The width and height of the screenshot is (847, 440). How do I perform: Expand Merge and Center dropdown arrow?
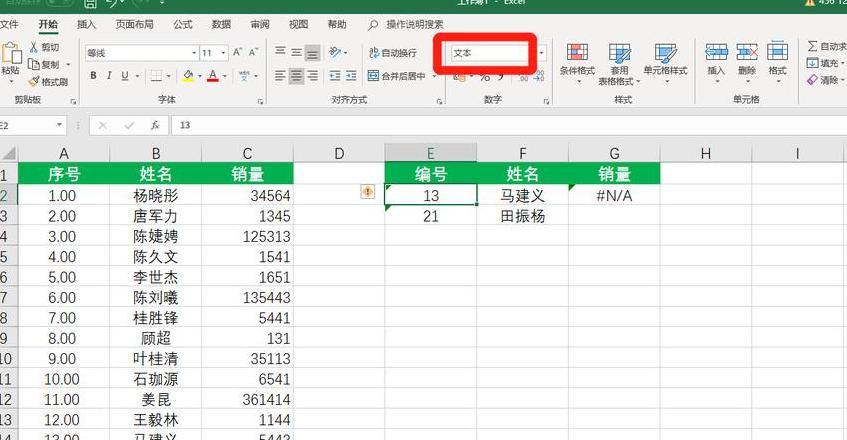[434, 76]
